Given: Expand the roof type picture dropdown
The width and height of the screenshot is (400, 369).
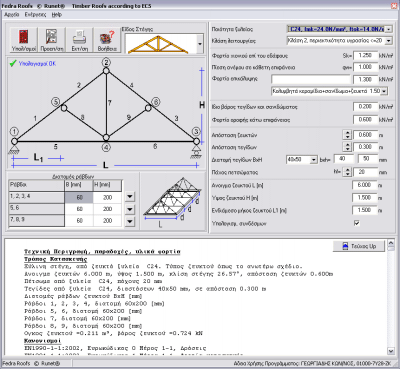Looking at the screenshot, I should coord(200,44).
